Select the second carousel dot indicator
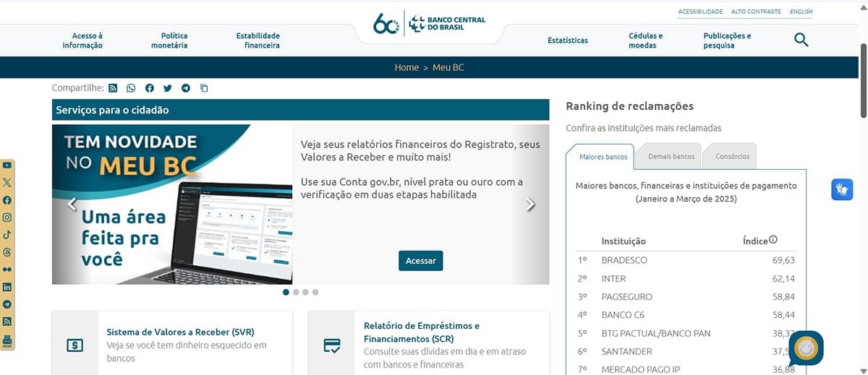The height and width of the screenshot is (375, 868). pos(296,292)
